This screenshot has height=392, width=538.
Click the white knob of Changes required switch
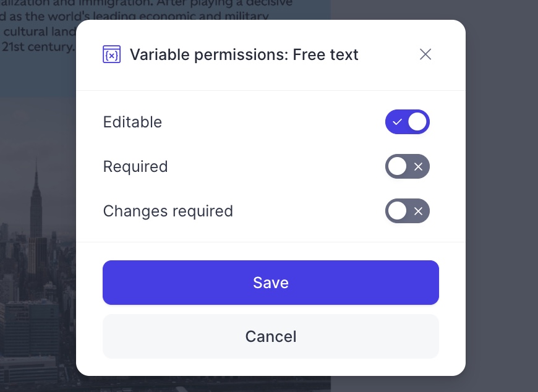pos(398,211)
